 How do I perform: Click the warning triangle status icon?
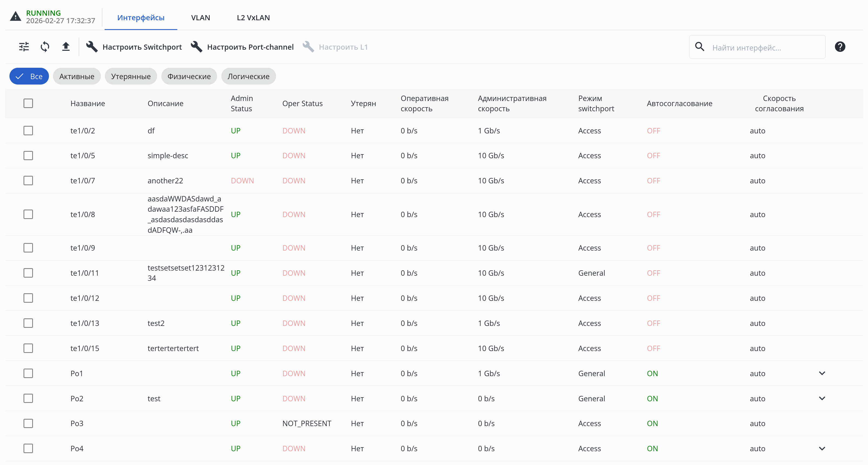click(x=15, y=16)
